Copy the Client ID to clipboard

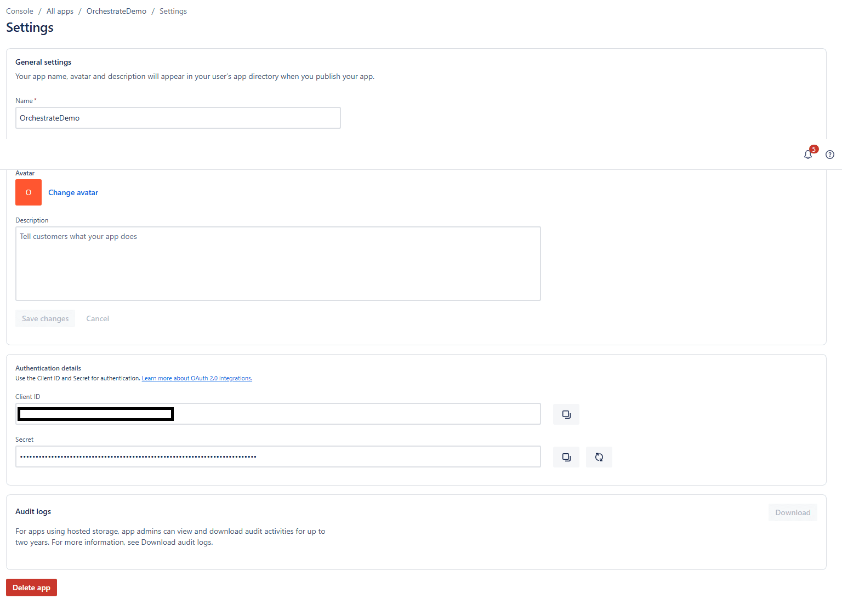coord(566,414)
